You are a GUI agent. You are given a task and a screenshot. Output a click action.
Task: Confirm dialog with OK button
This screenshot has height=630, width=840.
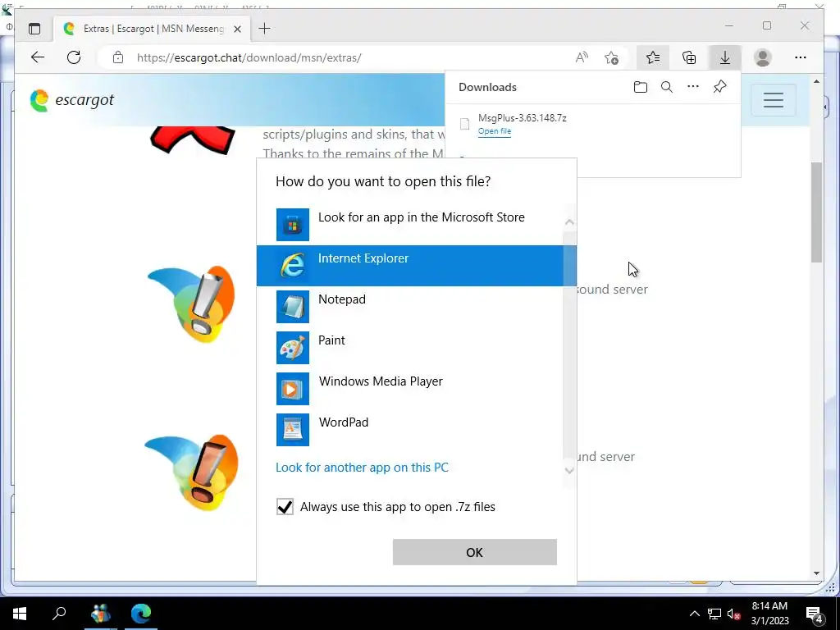click(475, 552)
